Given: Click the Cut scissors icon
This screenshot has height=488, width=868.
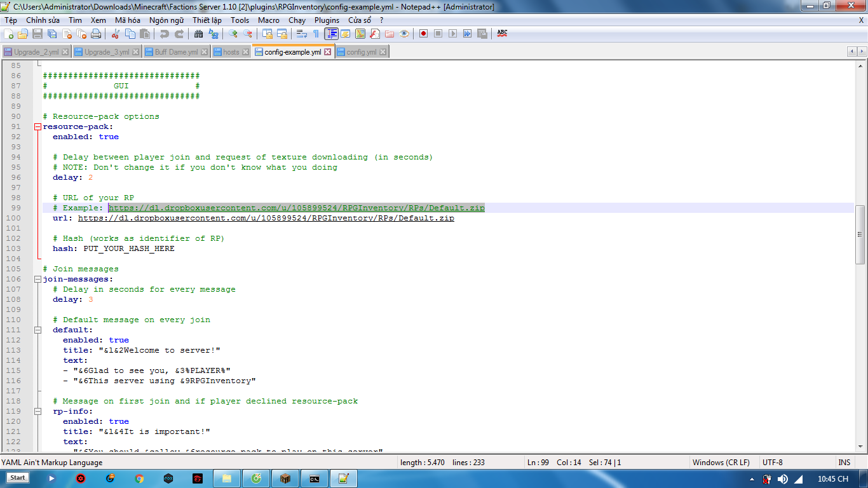Looking at the screenshot, I should tap(116, 34).
